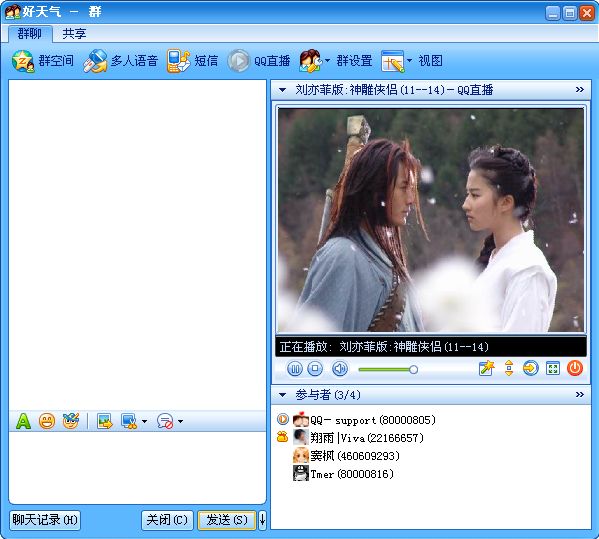Open 聊天记录 chat history
599x539 pixels.
(x=45, y=520)
